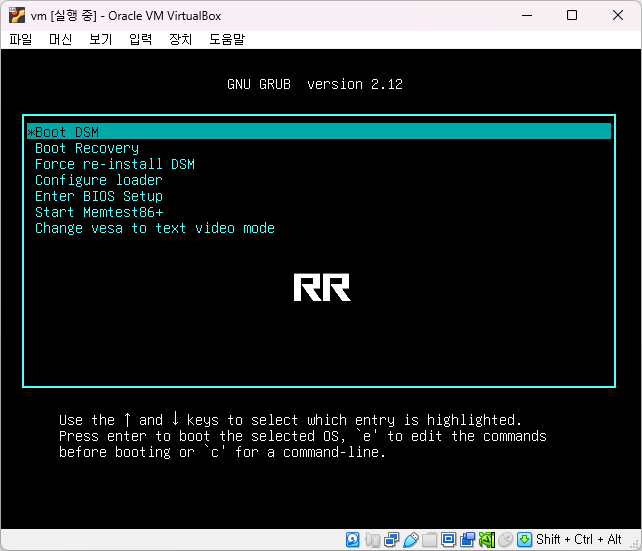Open the 도움말 menu
642x551 pixels.
pyautogui.click(x=227, y=39)
